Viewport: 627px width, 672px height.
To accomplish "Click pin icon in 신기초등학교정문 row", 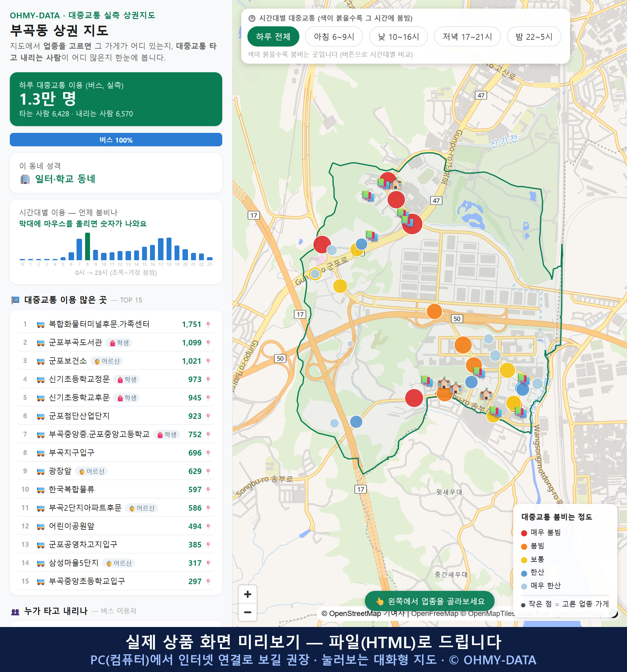I will click(208, 380).
